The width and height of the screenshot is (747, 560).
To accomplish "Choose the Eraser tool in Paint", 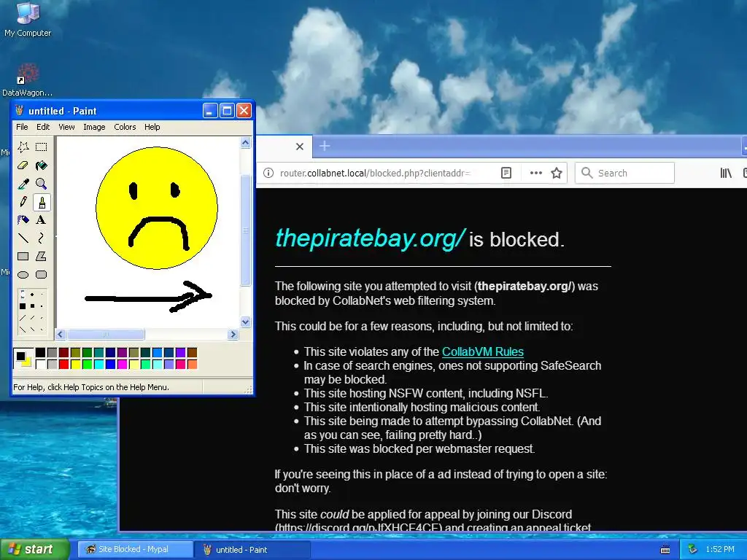I will [x=23, y=166].
